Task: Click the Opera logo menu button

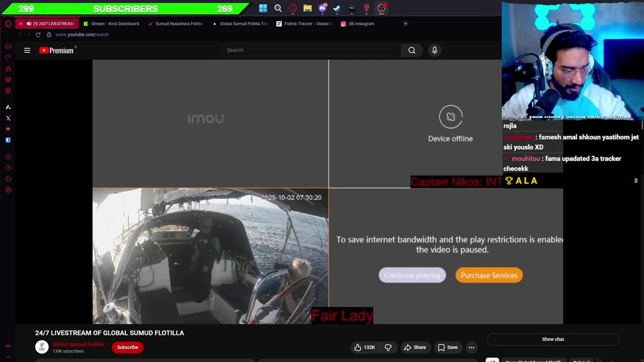Action: [8, 24]
